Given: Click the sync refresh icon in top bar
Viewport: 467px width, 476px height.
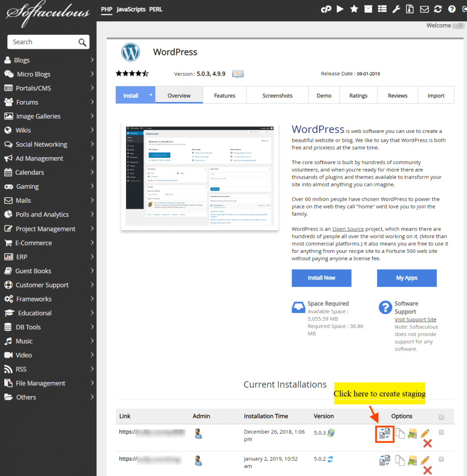Looking at the screenshot, I should [x=438, y=9].
